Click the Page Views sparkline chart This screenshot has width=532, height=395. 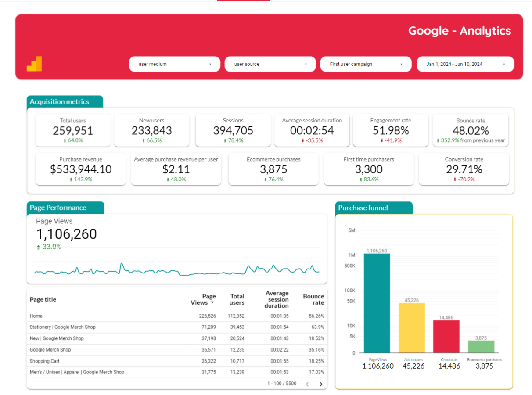click(177, 269)
